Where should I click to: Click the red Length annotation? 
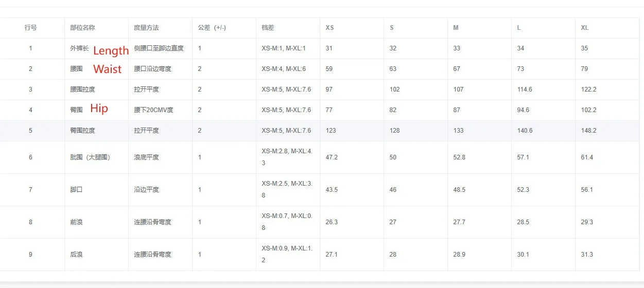111,50
